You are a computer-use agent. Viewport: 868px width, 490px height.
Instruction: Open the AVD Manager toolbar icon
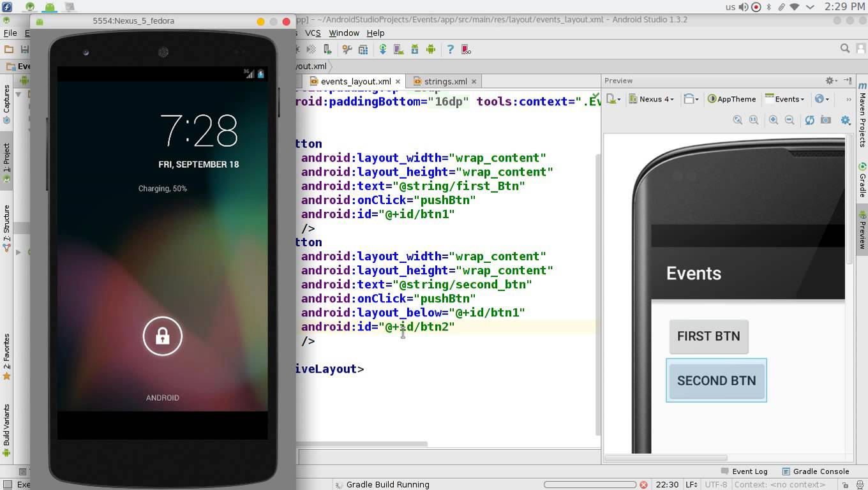[398, 49]
